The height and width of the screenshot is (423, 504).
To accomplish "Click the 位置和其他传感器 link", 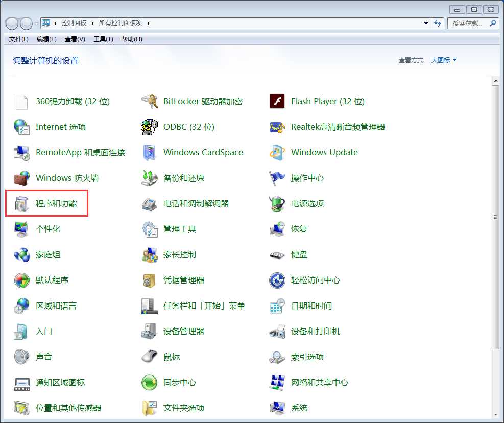I will coord(68,408).
